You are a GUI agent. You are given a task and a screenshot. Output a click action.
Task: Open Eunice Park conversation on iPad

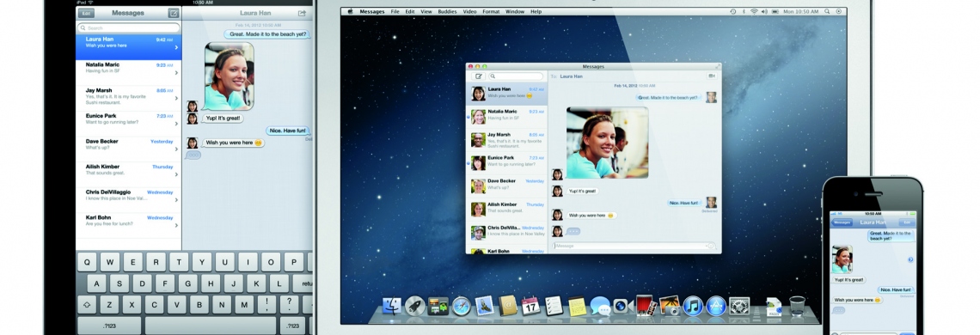[129, 124]
